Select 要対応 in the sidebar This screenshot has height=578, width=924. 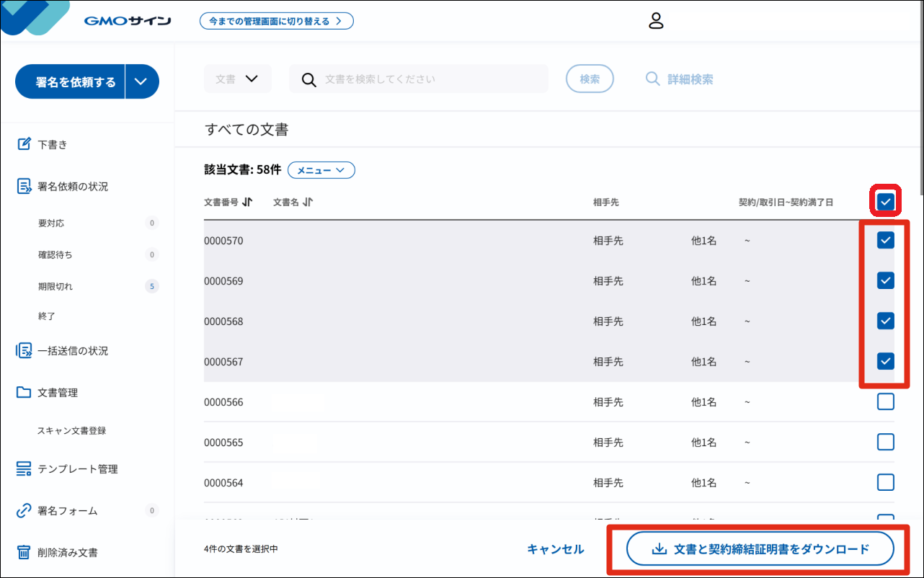click(x=51, y=223)
